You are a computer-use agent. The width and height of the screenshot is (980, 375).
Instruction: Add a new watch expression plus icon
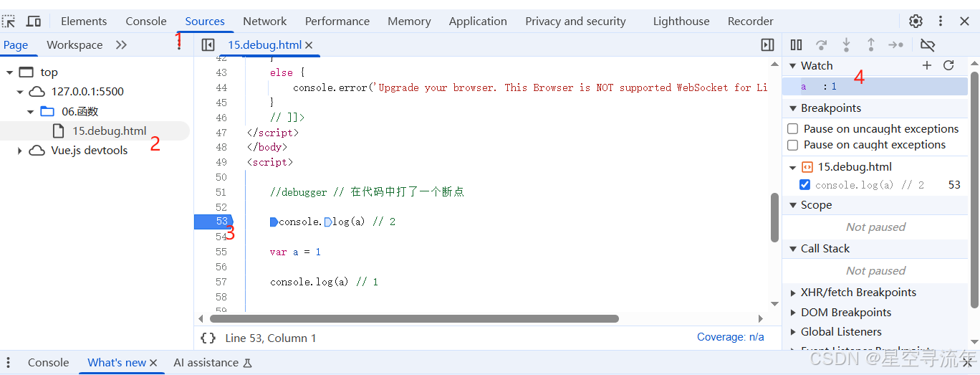pyautogui.click(x=927, y=65)
